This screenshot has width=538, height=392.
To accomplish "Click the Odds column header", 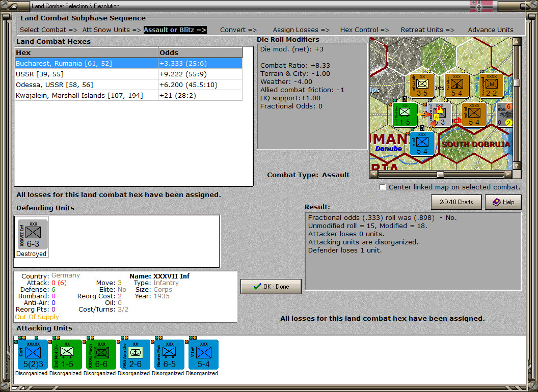I will [200, 53].
